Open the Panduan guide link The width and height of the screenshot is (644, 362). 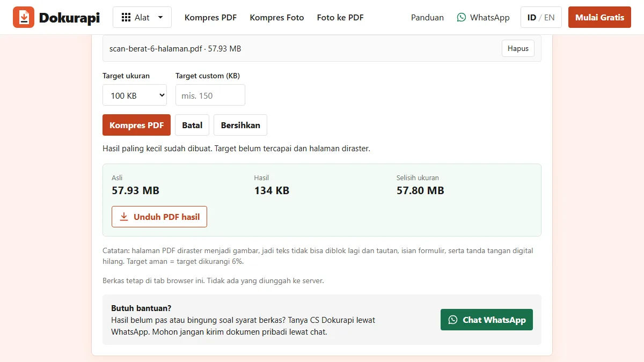(x=427, y=17)
